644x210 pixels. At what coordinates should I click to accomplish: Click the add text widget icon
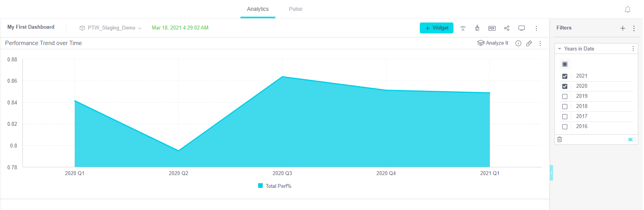tap(463, 28)
